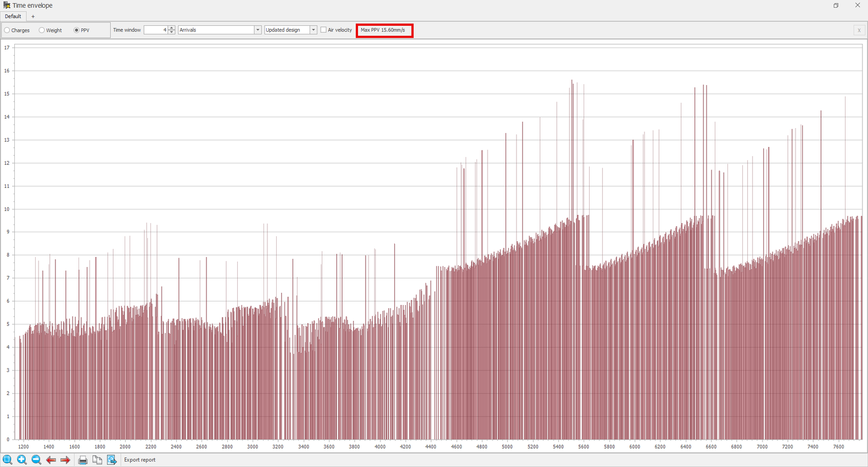Click inside the Time window input field

pos(155,30)
